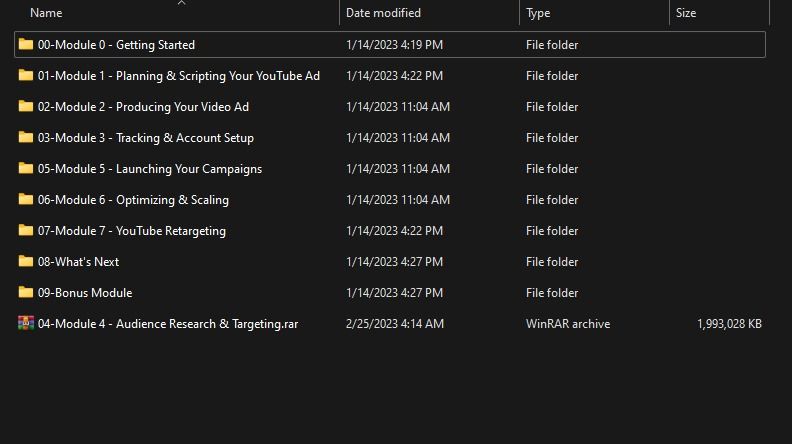The width and height of the screenshot is (792, 444).
Task: Select the 07-Module 7 - YouTube Retargeting name
Action: pyautogui.click(x=131, y=231)
